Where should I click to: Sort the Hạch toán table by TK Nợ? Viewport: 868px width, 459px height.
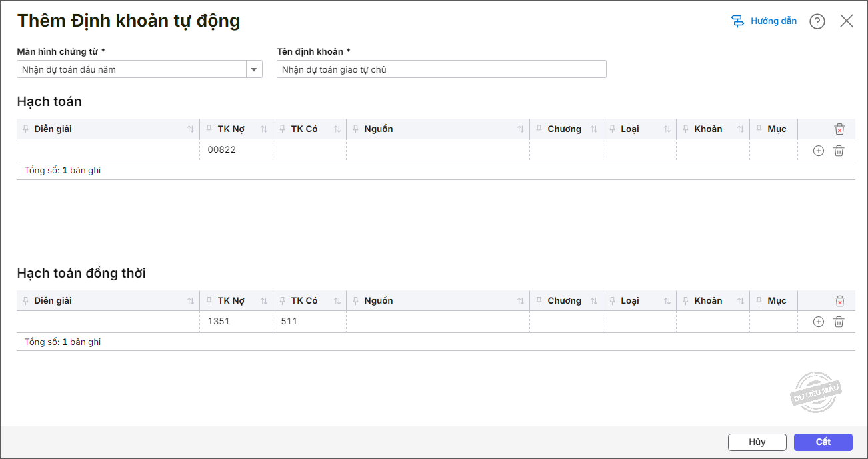[x=264, y=129]
